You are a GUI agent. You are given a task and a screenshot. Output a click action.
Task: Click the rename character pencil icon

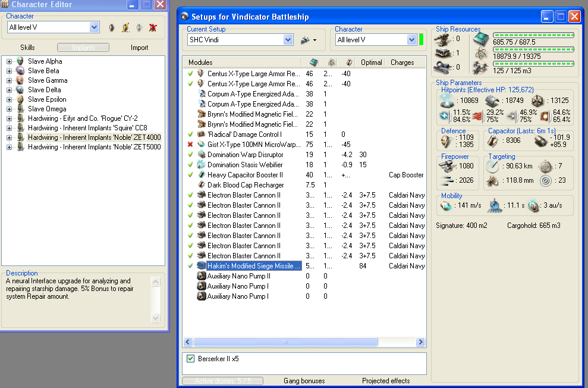point(125,27)
